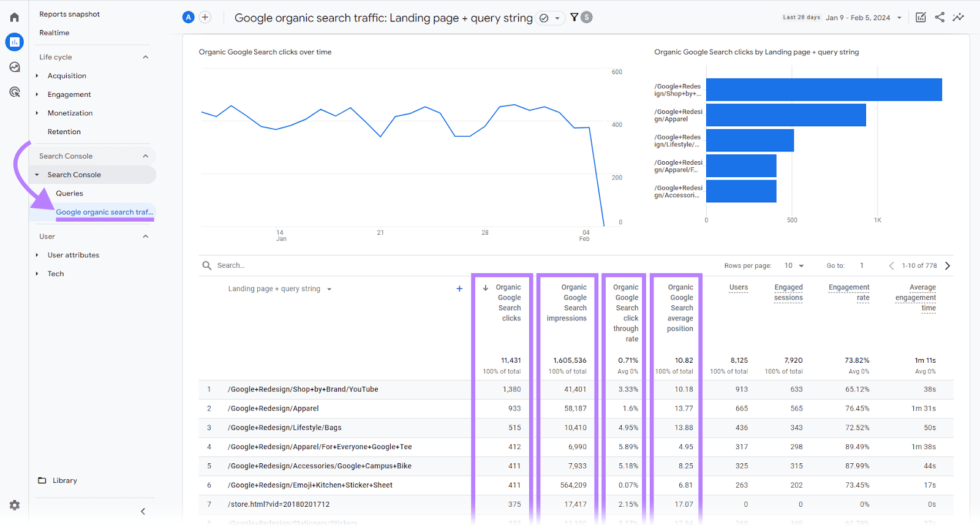Screen dimensions: 980x527
Task: Go to previous page of rows
Action: (x=891, y=266)
